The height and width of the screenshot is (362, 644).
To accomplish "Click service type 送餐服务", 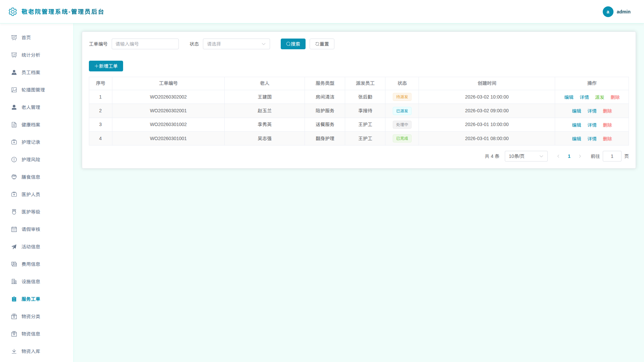I will tap(325, 124).
